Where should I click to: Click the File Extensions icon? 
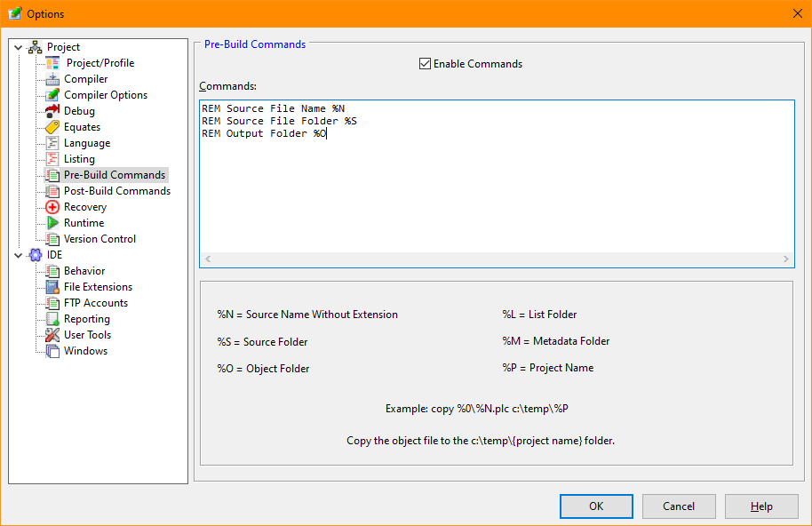(x=52, y=287)
